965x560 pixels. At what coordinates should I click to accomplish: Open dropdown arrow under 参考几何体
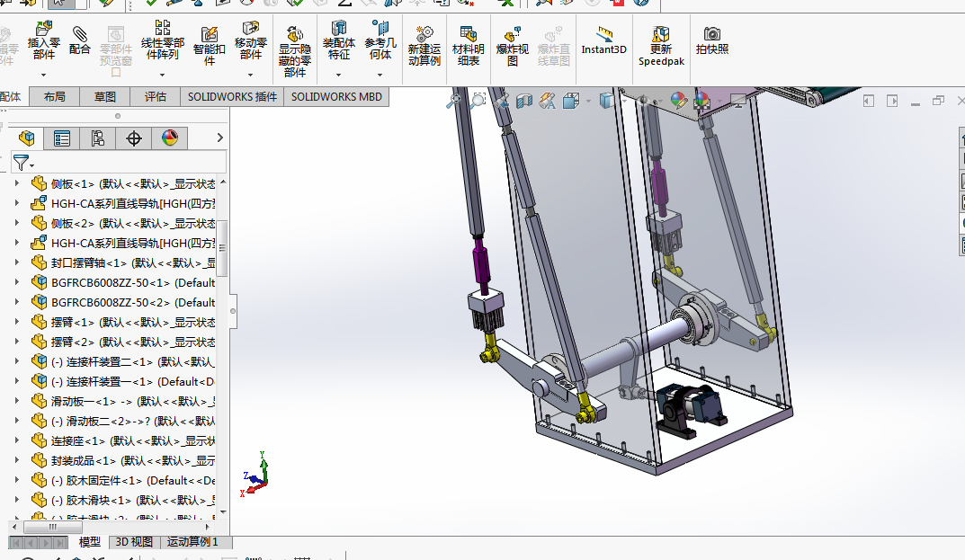point(380,76)
